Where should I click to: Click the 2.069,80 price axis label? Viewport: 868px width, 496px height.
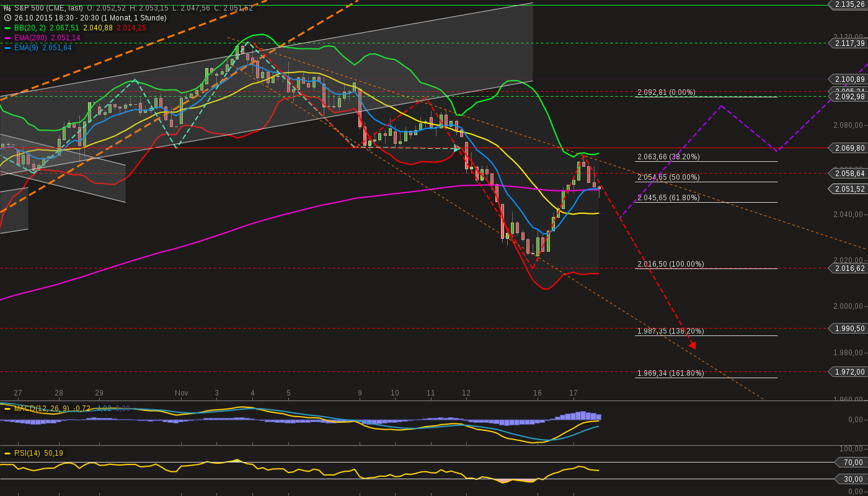point(847,148)
